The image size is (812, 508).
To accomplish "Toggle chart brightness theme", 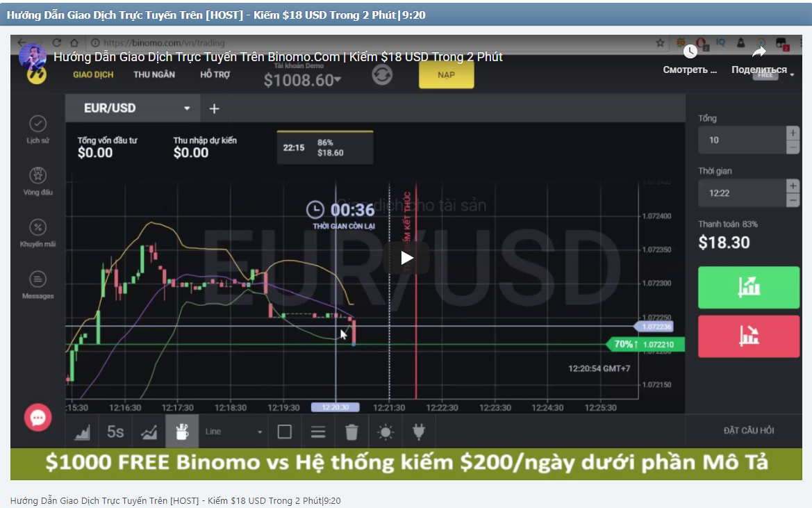I will click(385, 432).
